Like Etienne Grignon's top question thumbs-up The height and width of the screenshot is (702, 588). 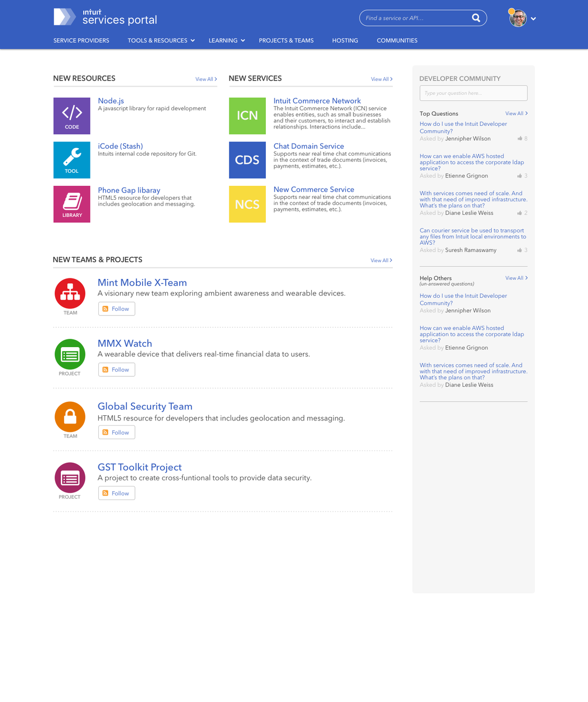(x=520, y=176)
